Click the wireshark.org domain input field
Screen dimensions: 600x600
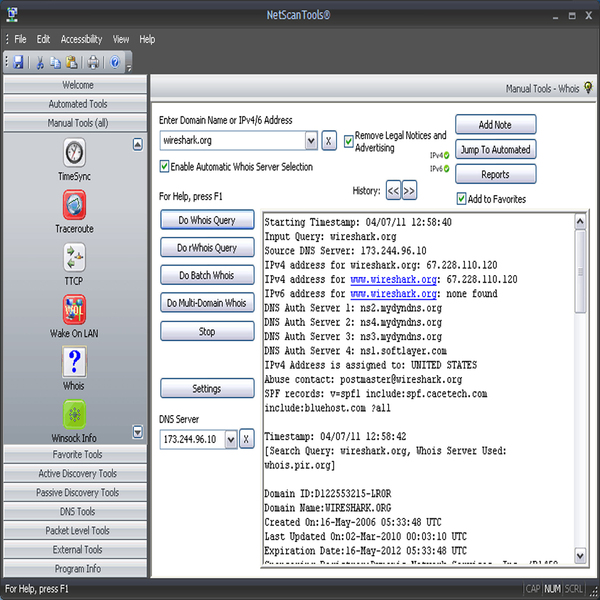233,140
